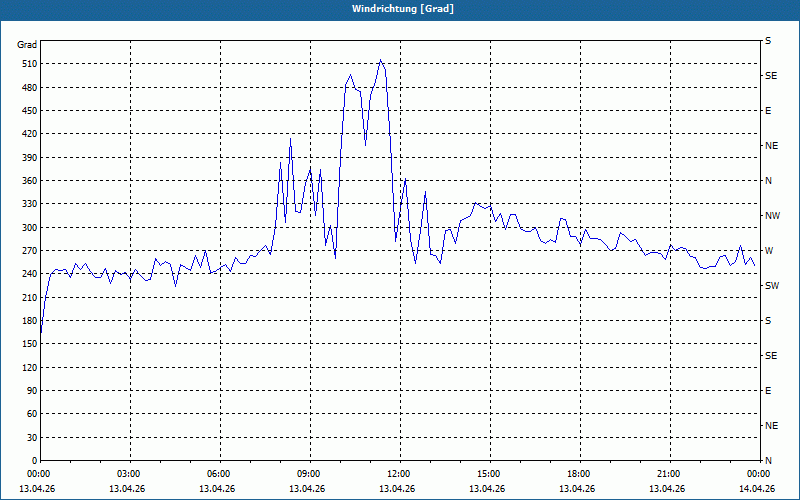Image resolution: width=800 pixels, height=500 pixels.
Task: Select the 510 value on the y-axis
Action: tap(27, 64)
